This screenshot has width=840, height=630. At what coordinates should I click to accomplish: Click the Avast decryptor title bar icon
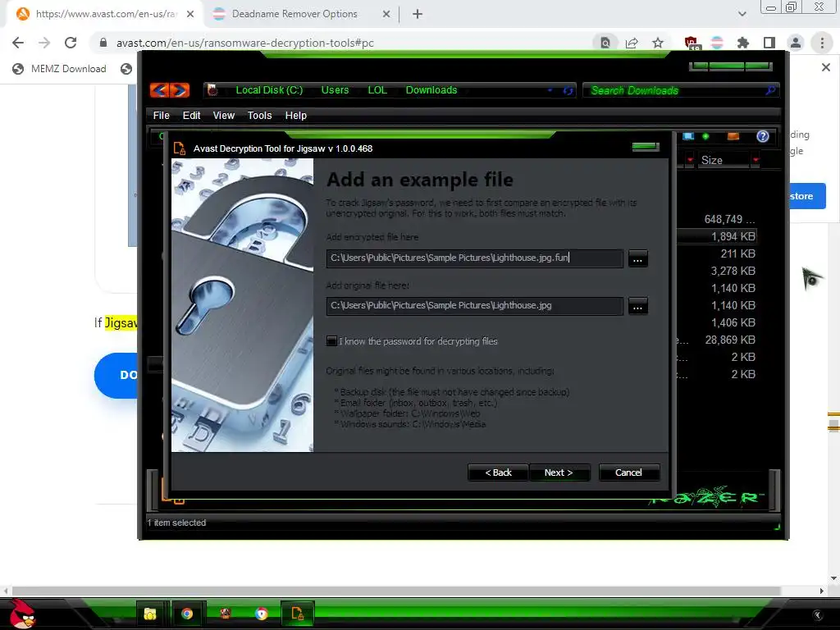tap(180, 148)
